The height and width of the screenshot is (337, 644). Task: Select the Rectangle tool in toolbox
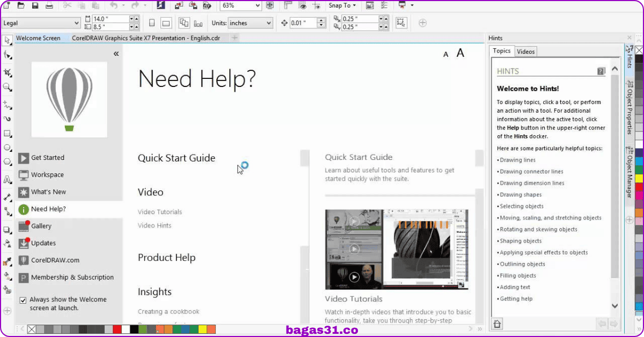pyautogui.click(x=7, y=133)
